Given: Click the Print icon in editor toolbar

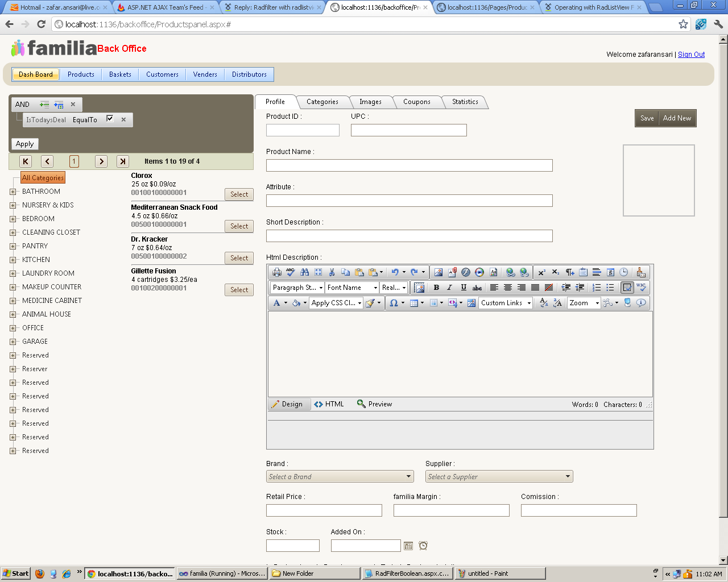Looking at the screenshot, I should click(x=277, y=272).
